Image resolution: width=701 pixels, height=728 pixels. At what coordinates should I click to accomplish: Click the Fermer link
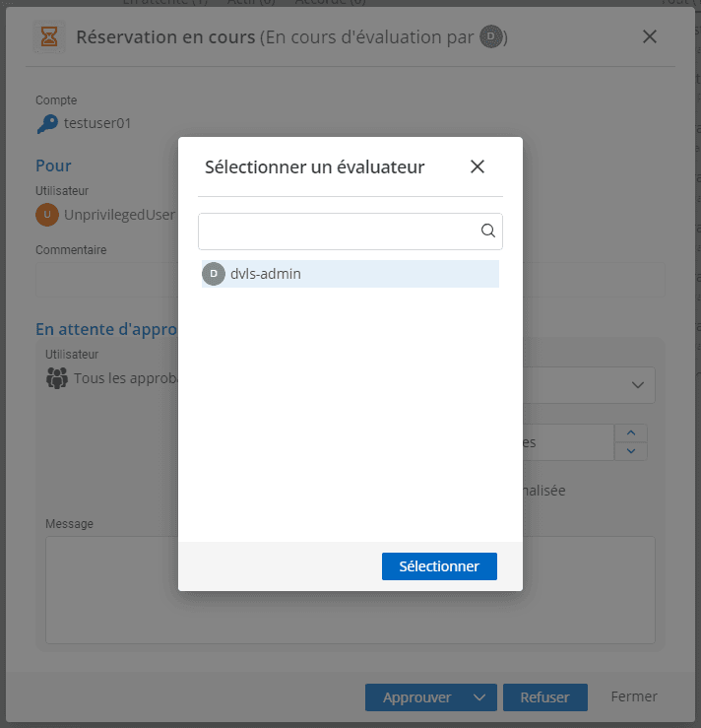click(x=634, y=696)
